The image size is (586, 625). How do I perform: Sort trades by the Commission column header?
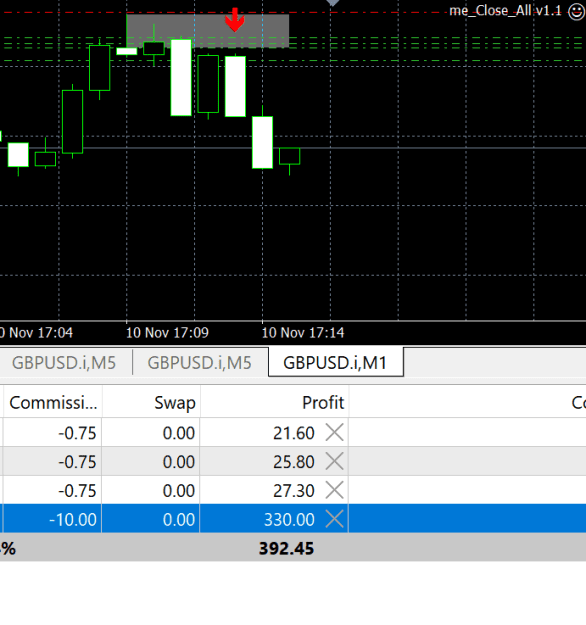pos(53,402)
